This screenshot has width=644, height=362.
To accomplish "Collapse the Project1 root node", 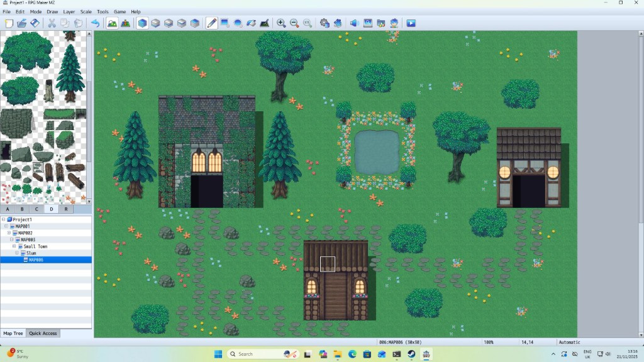I will [3, 219].
